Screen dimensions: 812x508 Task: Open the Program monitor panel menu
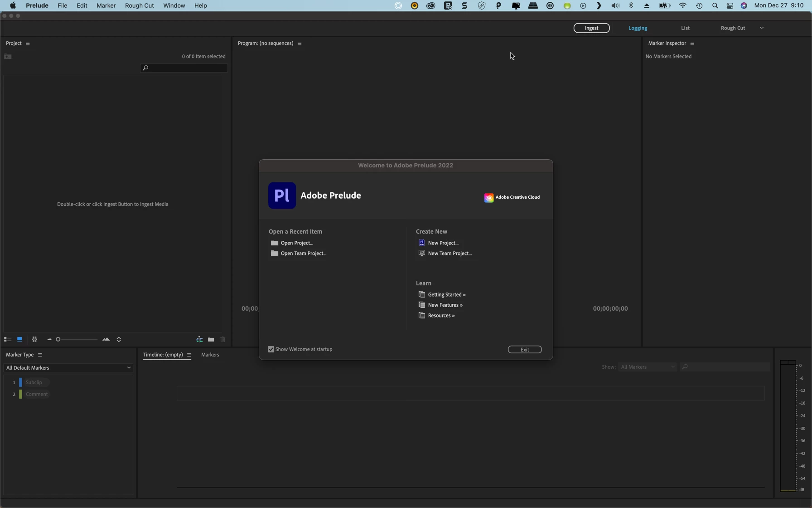pos(300,44)
